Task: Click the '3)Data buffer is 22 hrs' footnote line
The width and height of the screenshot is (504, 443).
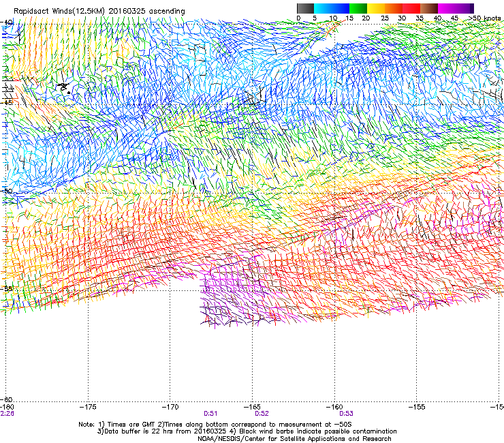Action: point(247,431)
